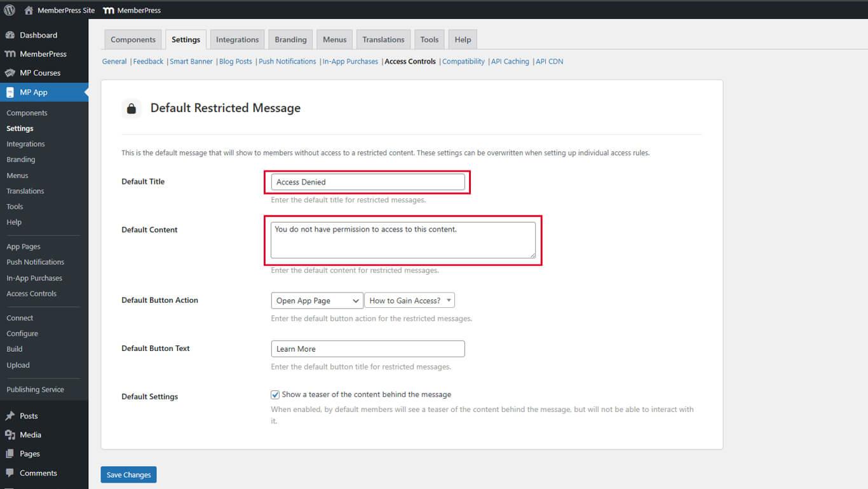Click the MP Courses graduation cap icon

(10, 73)
